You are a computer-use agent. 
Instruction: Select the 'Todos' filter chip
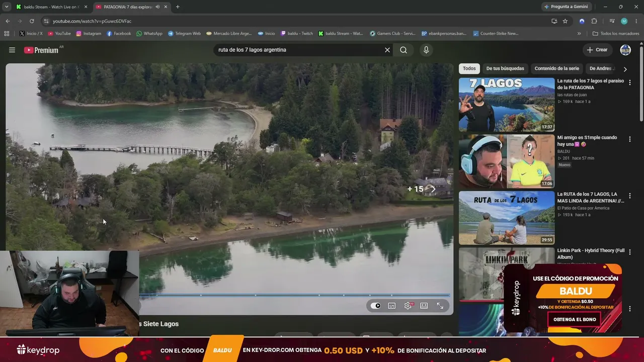pos(469,68)
